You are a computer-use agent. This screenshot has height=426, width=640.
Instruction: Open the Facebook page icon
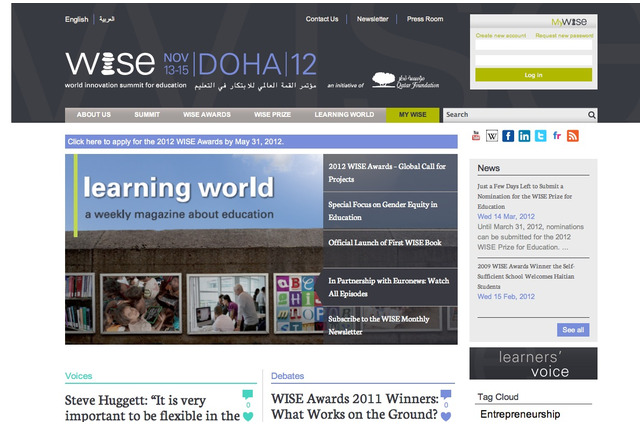tap(508, 136)
